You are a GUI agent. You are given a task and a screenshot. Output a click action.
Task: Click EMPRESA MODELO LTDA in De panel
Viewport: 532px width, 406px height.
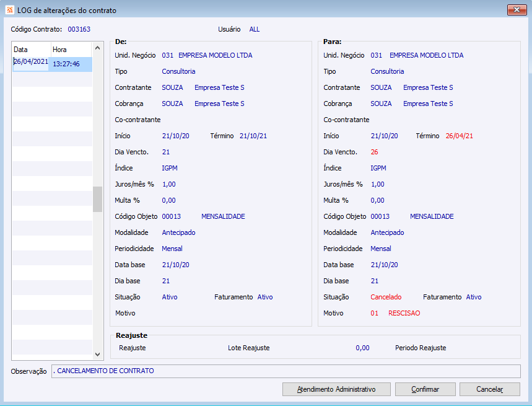[216, 55]
